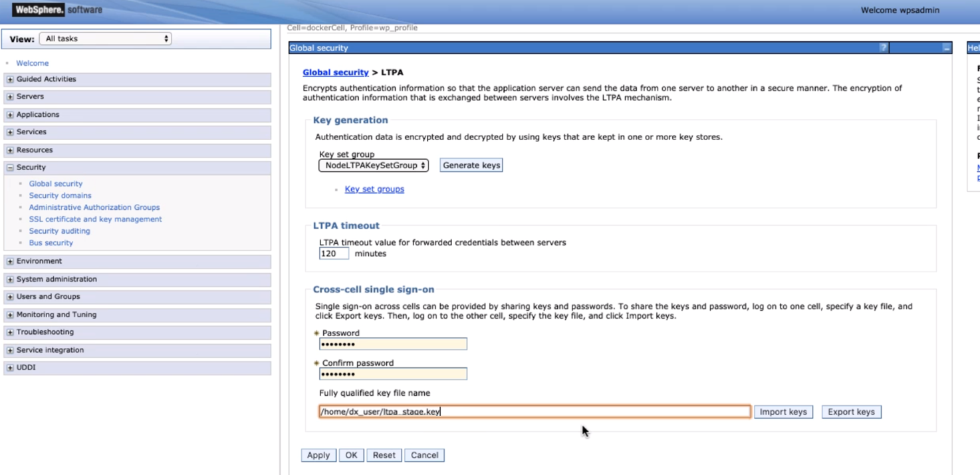The width and height of the screenshot is (980, 475).
Task: Expand the Troubleshooting section
Action: [10, 332]
